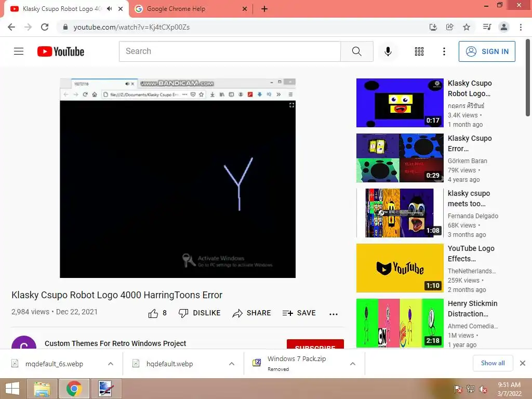
Task: Click the Chrome icon in the taskbar
Action: [74, 389]
